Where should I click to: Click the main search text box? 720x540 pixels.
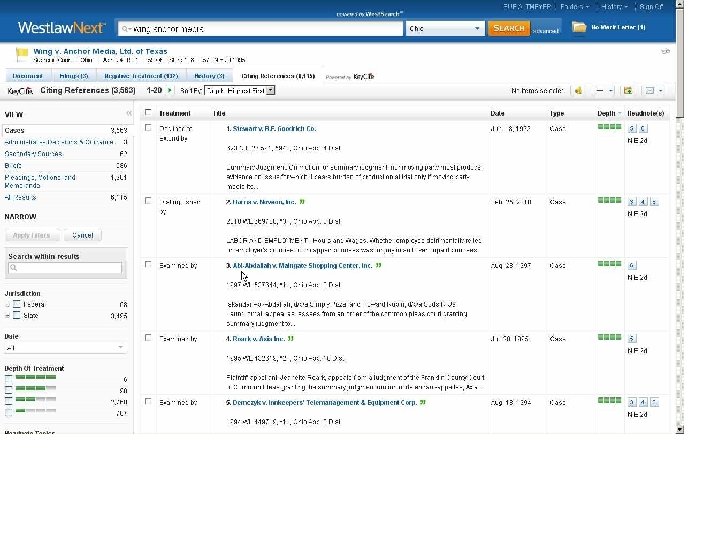coord(260,28)
